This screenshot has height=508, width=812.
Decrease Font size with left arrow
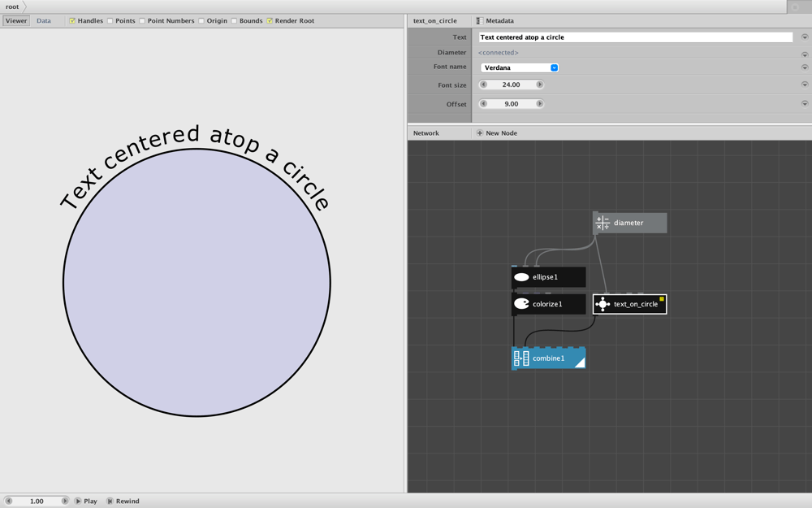[484, 85]
